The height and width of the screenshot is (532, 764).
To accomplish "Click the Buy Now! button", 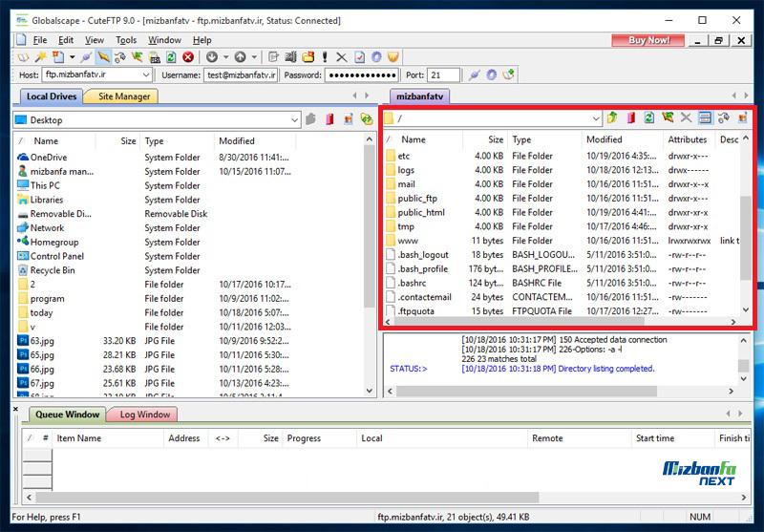I will click(x=648, y=40).
